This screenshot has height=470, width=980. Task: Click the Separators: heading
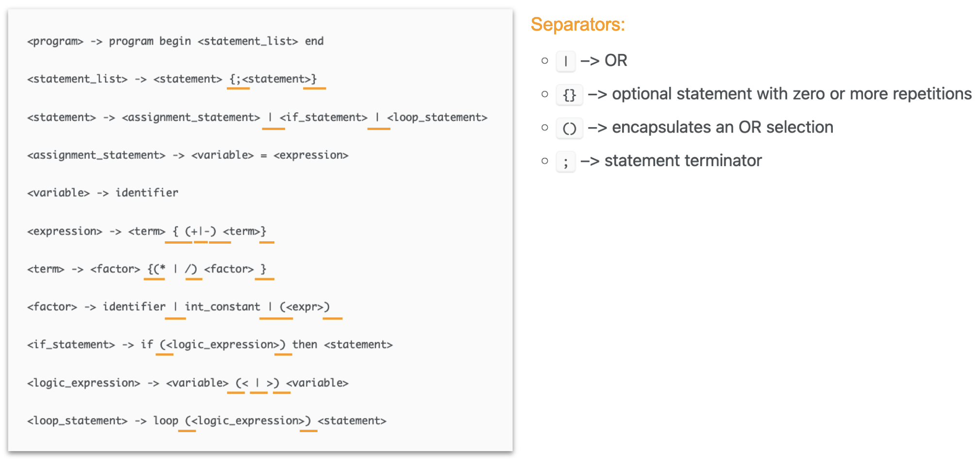577,24
